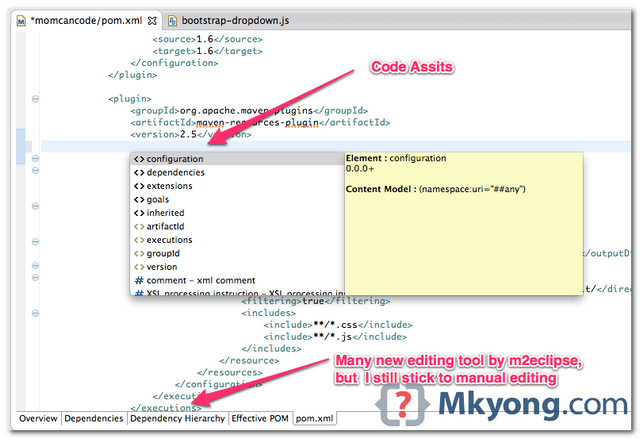Image resolution: width=640 pixels, height=439 pixels.
Task: Close the momcancode/pom.xml editor tab
Action: coord(152,20)
